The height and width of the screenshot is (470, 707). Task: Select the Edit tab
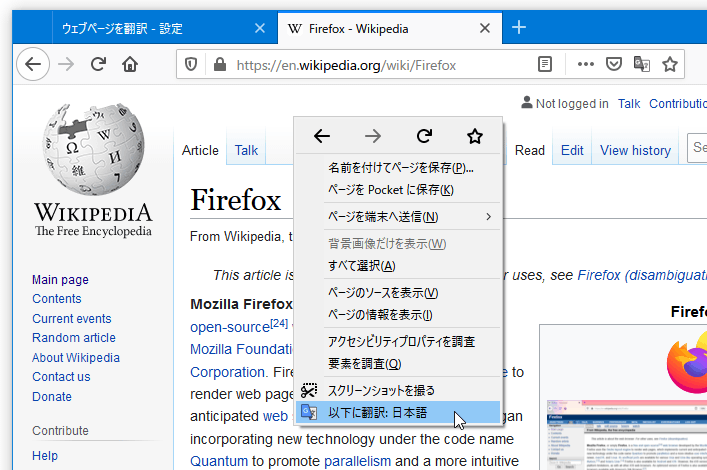point(572,150)
